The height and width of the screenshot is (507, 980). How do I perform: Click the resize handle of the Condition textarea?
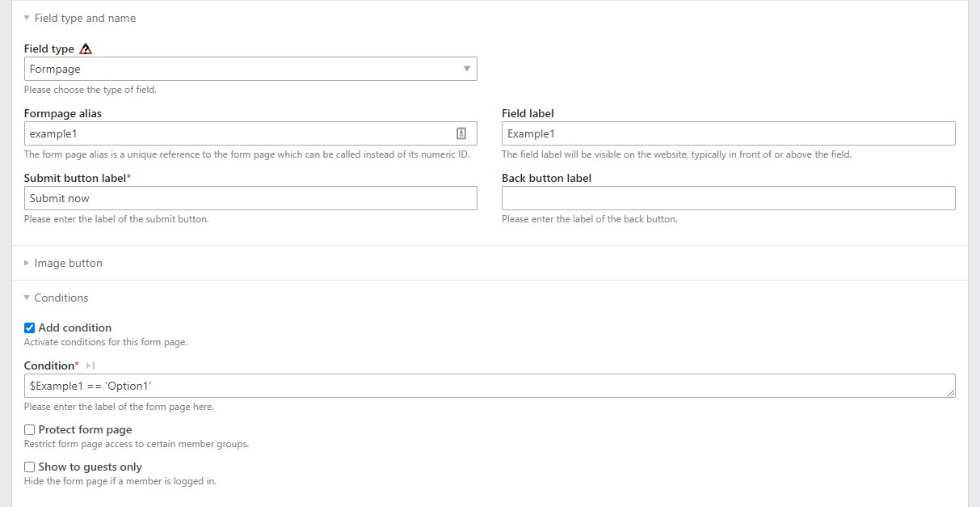(950, 392)
